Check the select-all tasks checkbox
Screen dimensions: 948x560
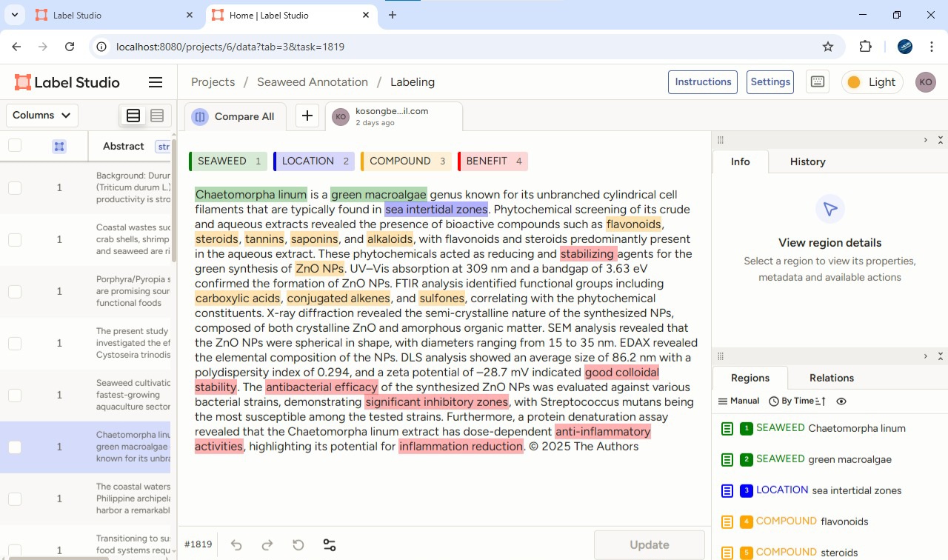coord(15,145)
